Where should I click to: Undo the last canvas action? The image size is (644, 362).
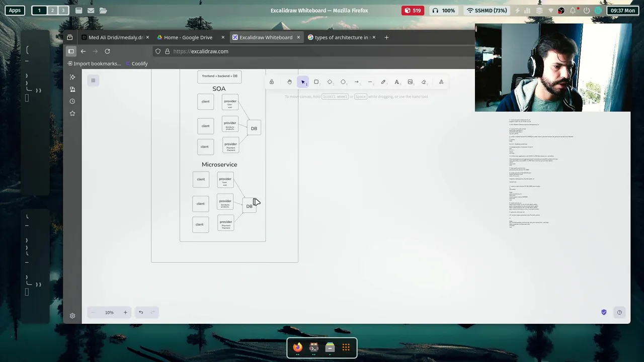pos(141,312)
